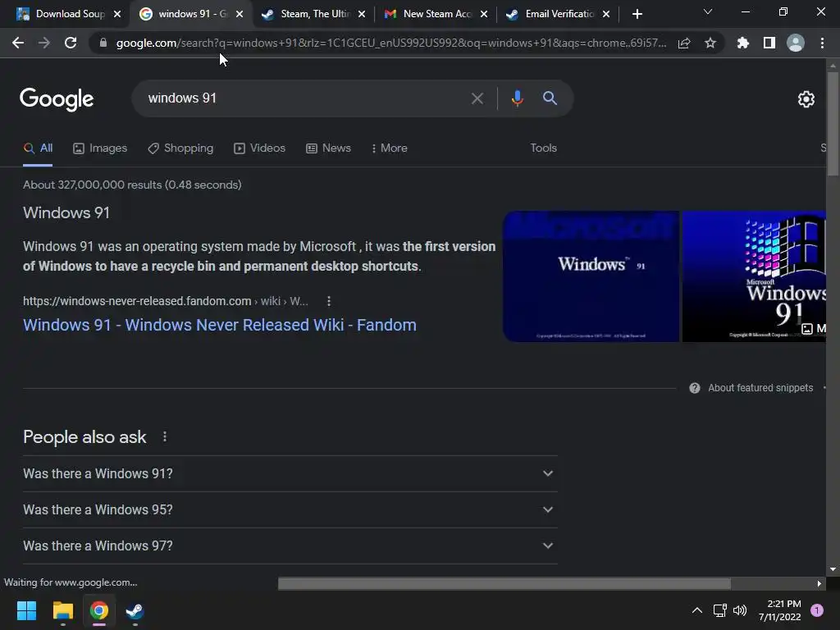Viewport: 840px width, 630px height.
Task: Click the browser forward arrow
Action: pyautogui.click(x=44, y=43)
